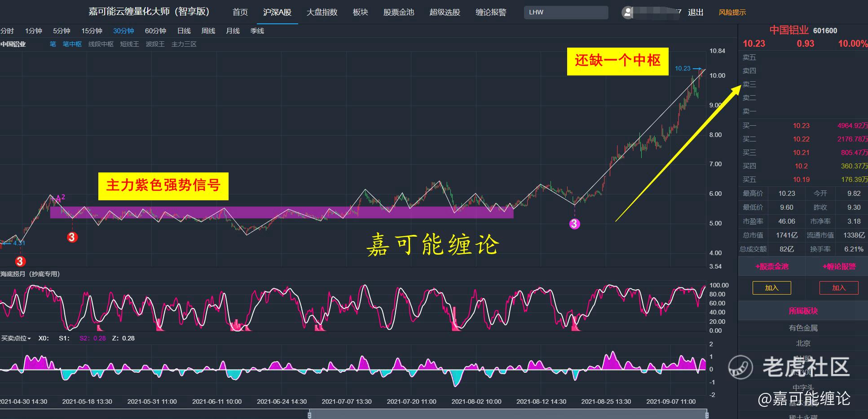868x419 pixels.
Task: Click the 市净率 value 3.18
Action: tap(854, 221)
